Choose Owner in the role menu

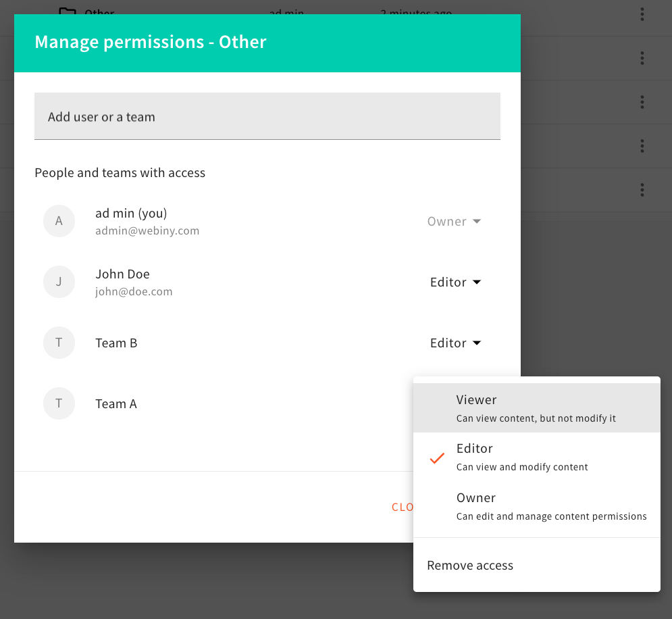point(476,497)
